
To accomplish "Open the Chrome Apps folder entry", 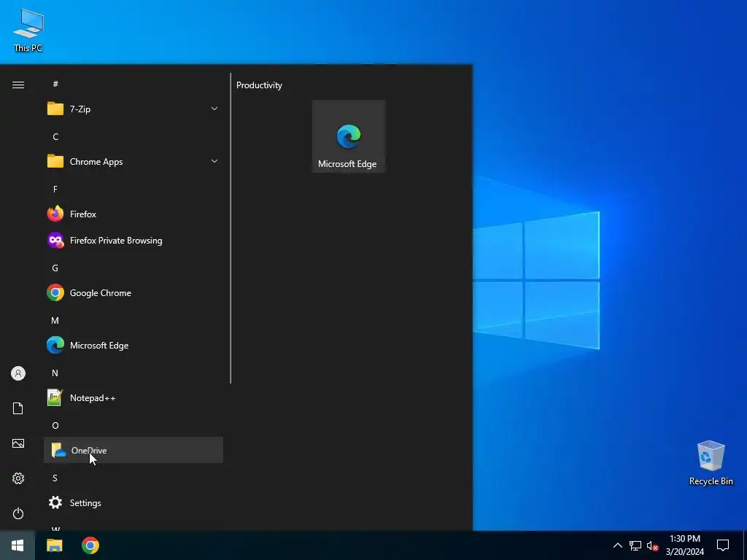I will (x=133, y=161).
